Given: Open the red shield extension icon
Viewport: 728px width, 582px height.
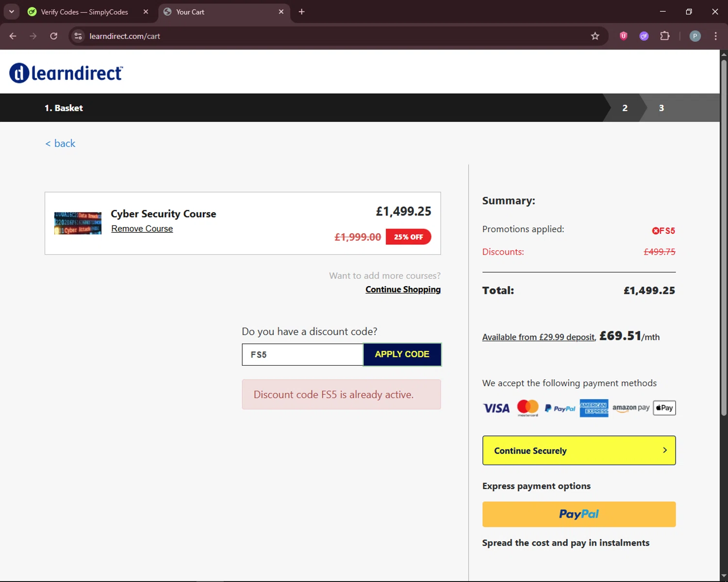Looking at the screenshot, I should (624, 36).
